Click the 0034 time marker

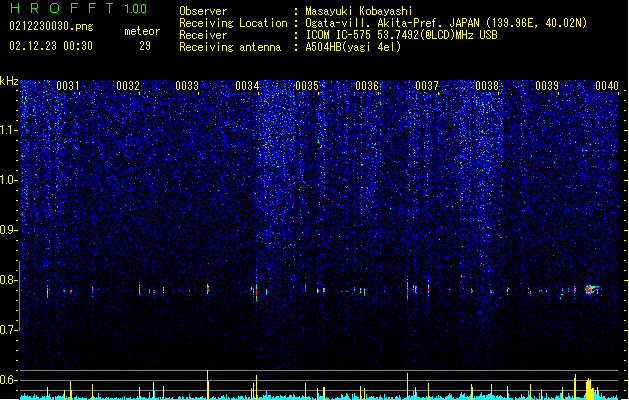tap(247, 86)
